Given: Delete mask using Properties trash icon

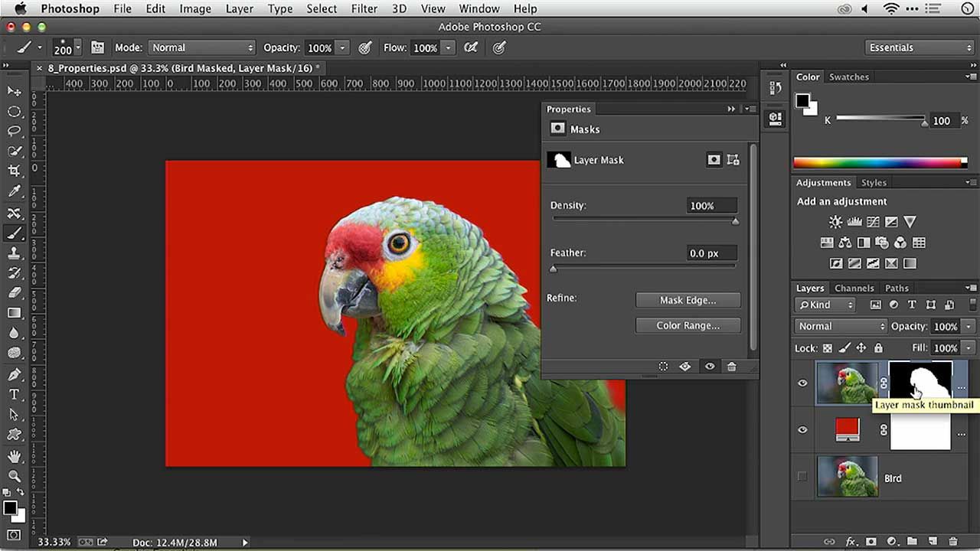Looking at the screenshot, I should (731, 367).
